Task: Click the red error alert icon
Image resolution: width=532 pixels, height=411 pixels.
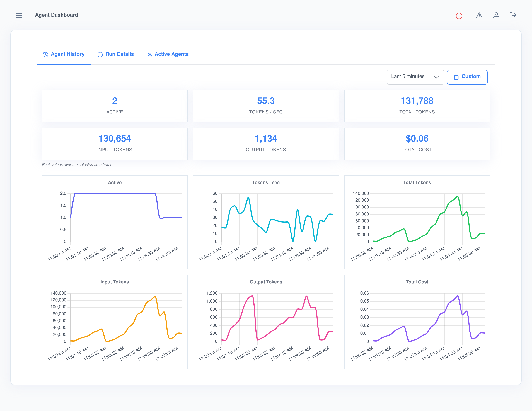Action: tap(459, 16)
